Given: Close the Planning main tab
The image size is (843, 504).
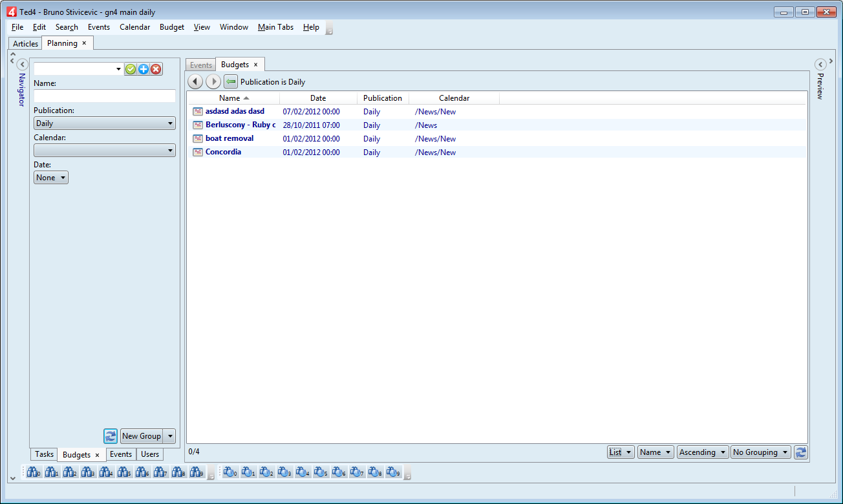Looking at the screenshot, I should click(84, 43).
